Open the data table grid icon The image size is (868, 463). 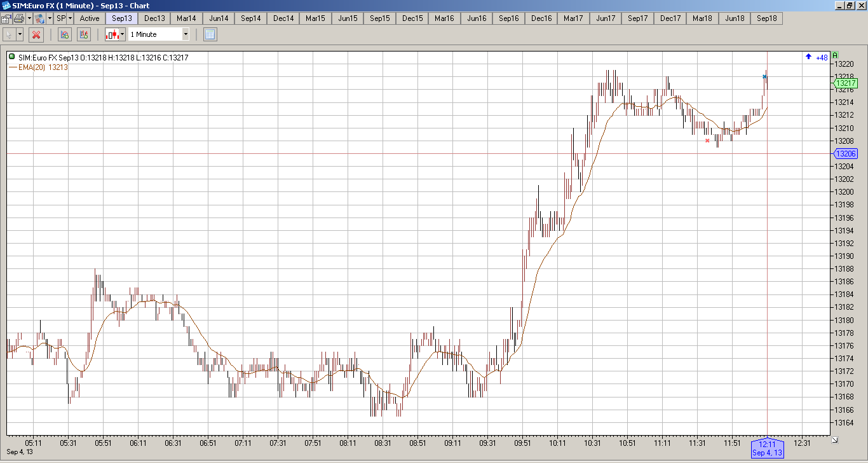210,34
